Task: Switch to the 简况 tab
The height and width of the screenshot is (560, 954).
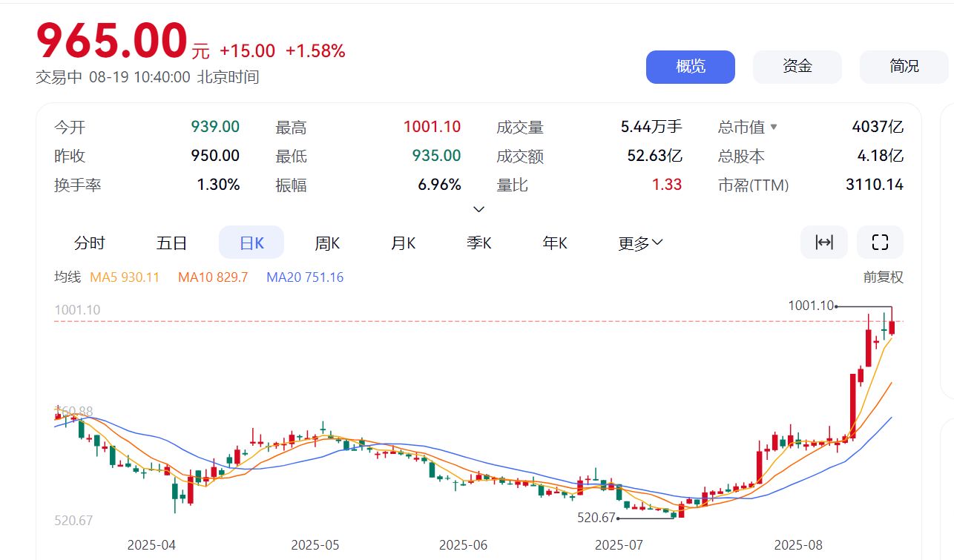Action: coord(904,66)
